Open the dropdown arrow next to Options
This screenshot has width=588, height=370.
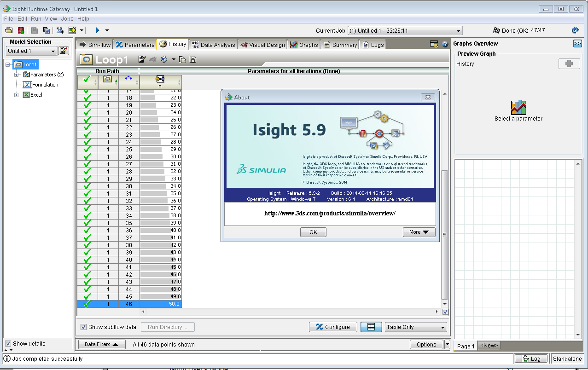(x=447, y=344)
